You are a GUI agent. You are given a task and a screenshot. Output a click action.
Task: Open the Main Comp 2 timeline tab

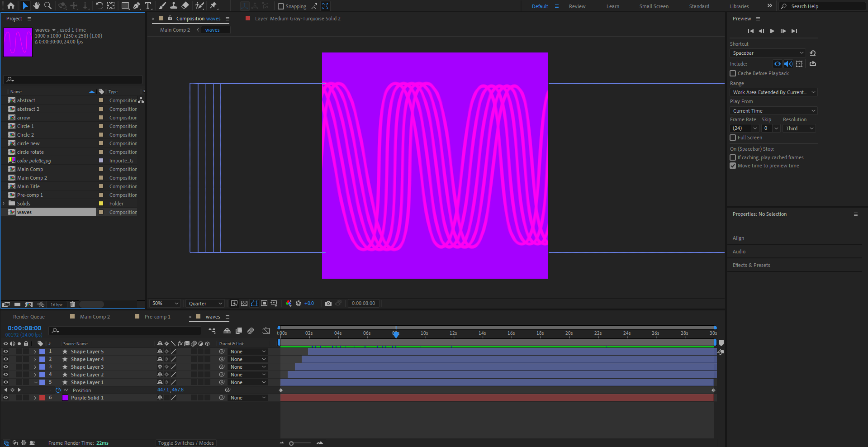tap(95, 317)
